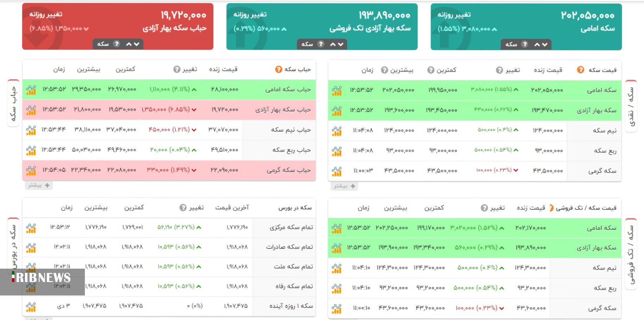Open chart icon for ربع سکه cash row
This screenshot has width=644, height=320.
[337, 151]
